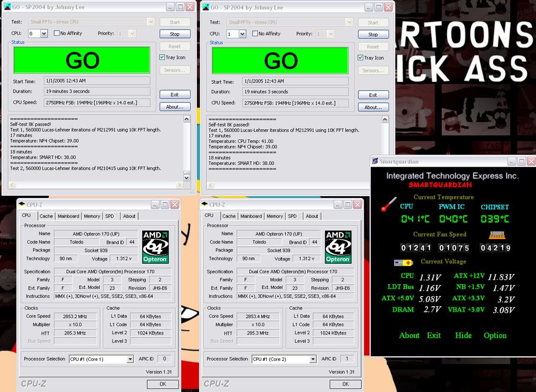Viewport: 536px width, 392px height.
Task: Open Test dropdown in right SP2004 window
Action: [x=349, y=22]
